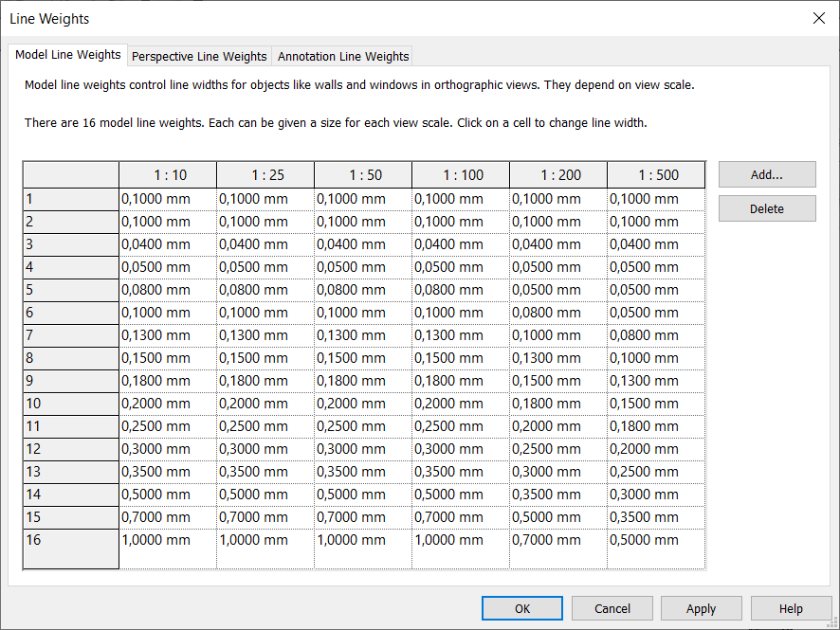The image size is (840, 630).
Task: Edit line weight 5 at scale 1 : 50
Action: click(362, 290)
